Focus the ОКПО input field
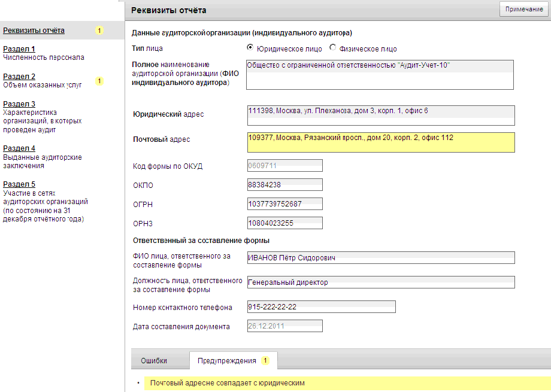551x392 pixels. click(285, 185)
